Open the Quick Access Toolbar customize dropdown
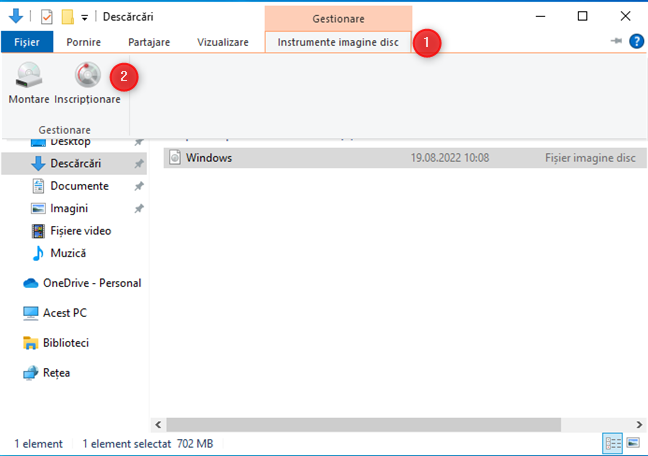This screenshot has height=456, width=648. [x=84, y=17]
